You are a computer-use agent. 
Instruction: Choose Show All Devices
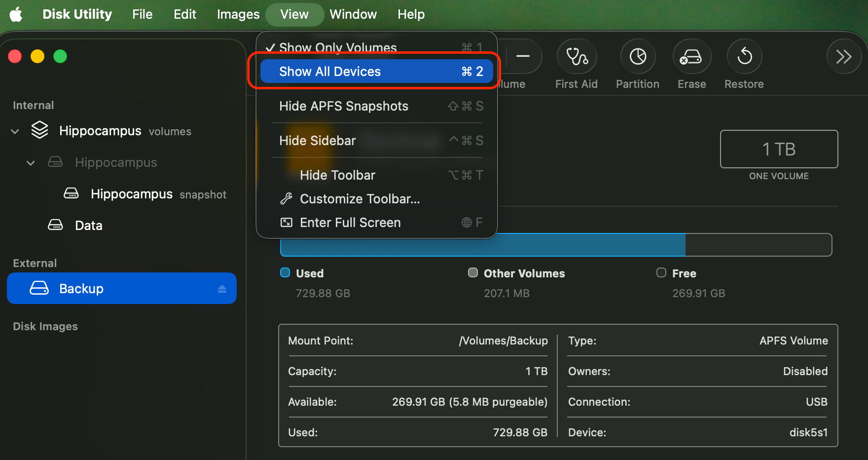377,72
